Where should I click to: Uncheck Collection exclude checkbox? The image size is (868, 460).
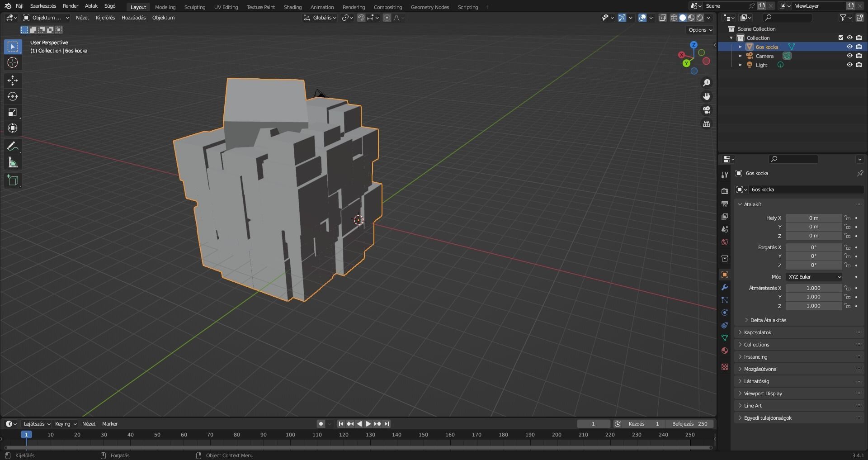(x=841, y=38)
